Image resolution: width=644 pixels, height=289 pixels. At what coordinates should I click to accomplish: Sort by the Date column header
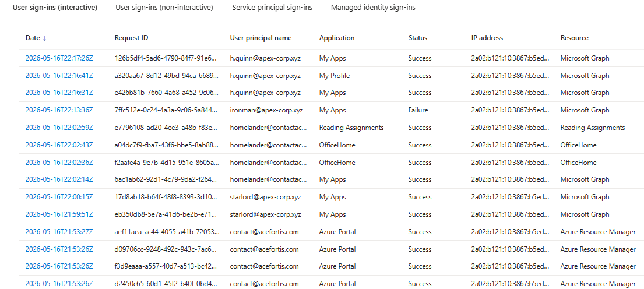coord(36,38)
